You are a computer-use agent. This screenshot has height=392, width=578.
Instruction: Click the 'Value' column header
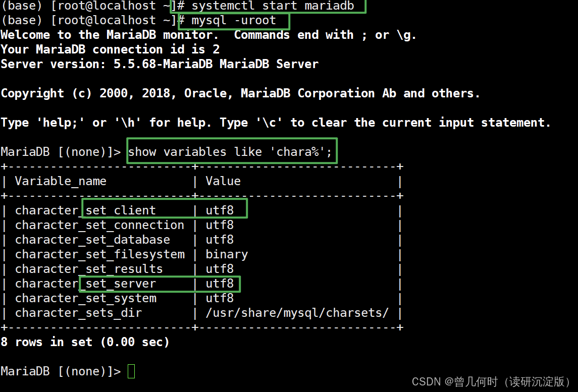223,181
